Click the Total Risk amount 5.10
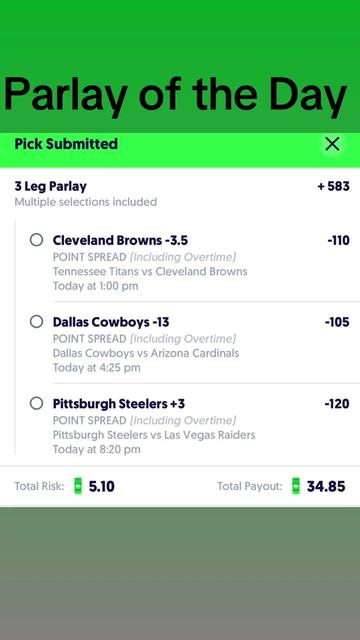The height and width of the screenshot is (640, 360). coord(102,486)
